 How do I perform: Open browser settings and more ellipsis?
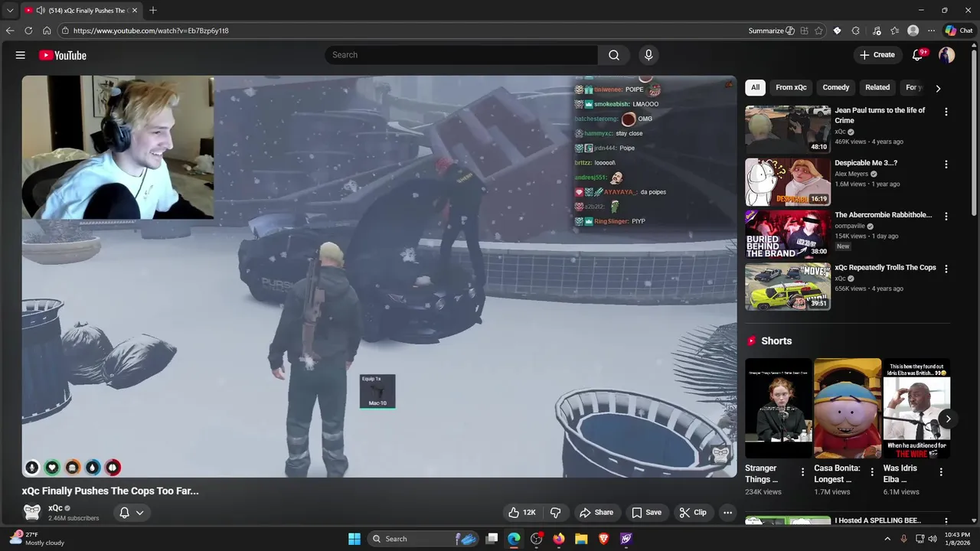pos(931,31)
